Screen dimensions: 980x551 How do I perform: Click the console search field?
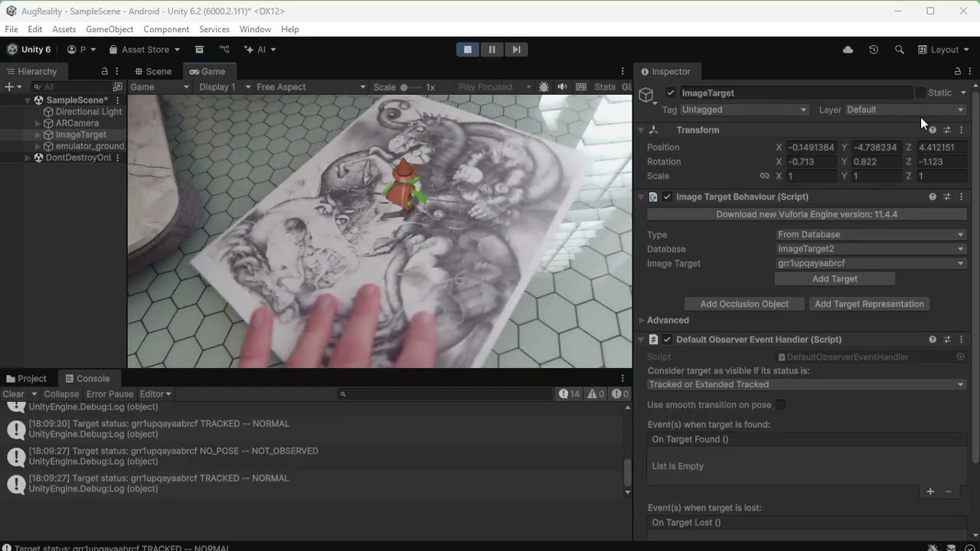445,394
